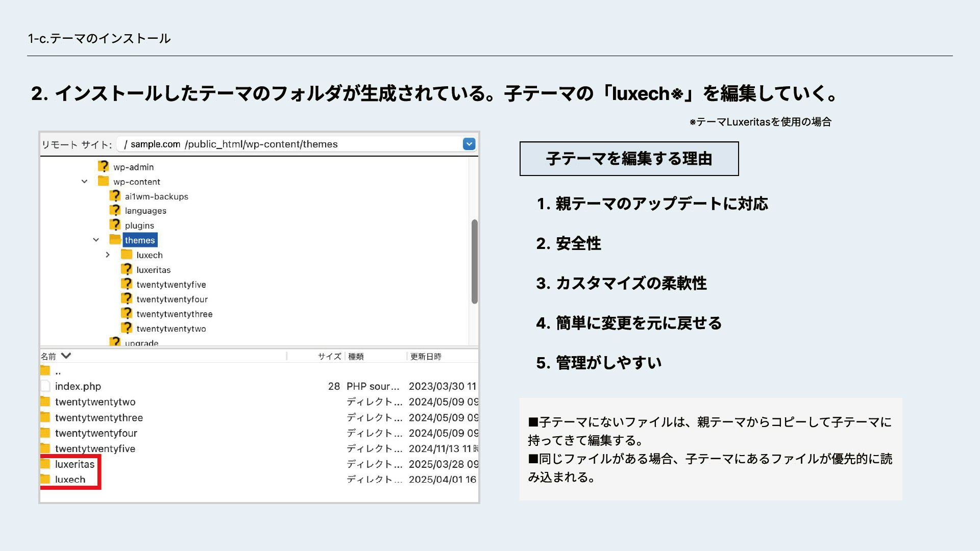The height and width of the screenshot is (551, 980).
Task: Click the parent directory folder icon
Action: (46, 371)
